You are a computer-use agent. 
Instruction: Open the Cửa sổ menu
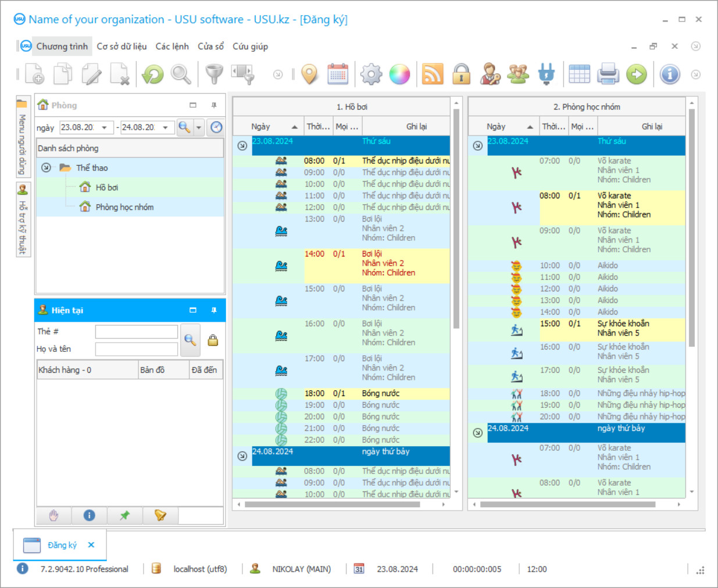pos(210,46)
